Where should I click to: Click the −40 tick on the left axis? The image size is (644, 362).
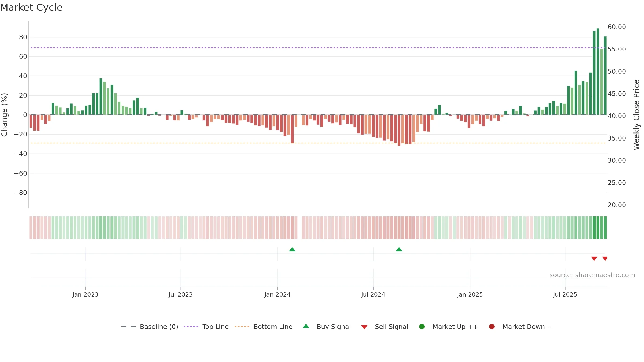click(21, 154)
